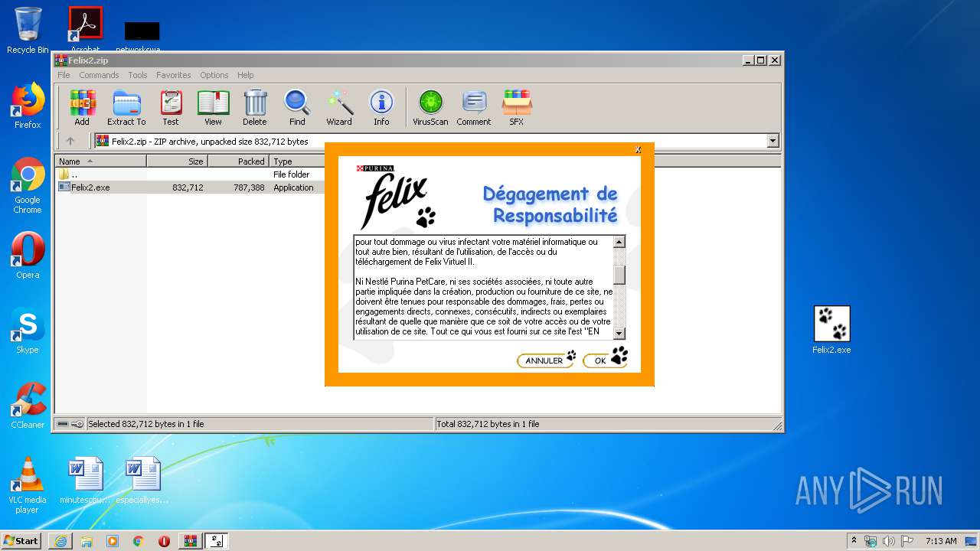Click the clock showing 7:13 AM
The height and width of the screenshot is (551, 980).
coord(941,541)
